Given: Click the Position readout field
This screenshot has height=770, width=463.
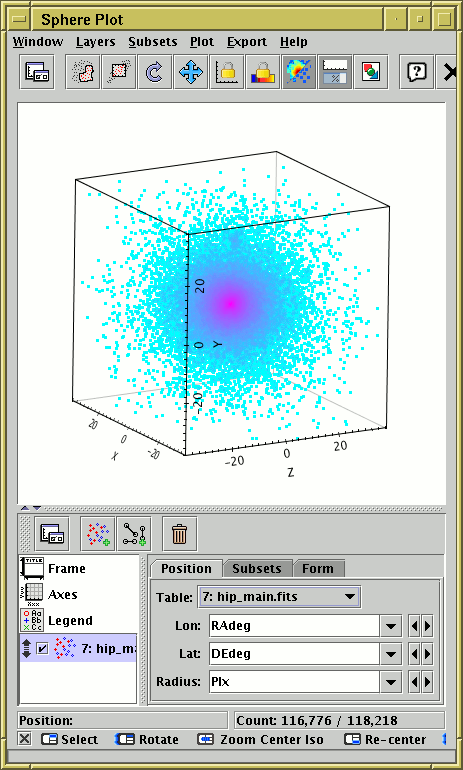Looking at the screenshot, I should [123, 720].
